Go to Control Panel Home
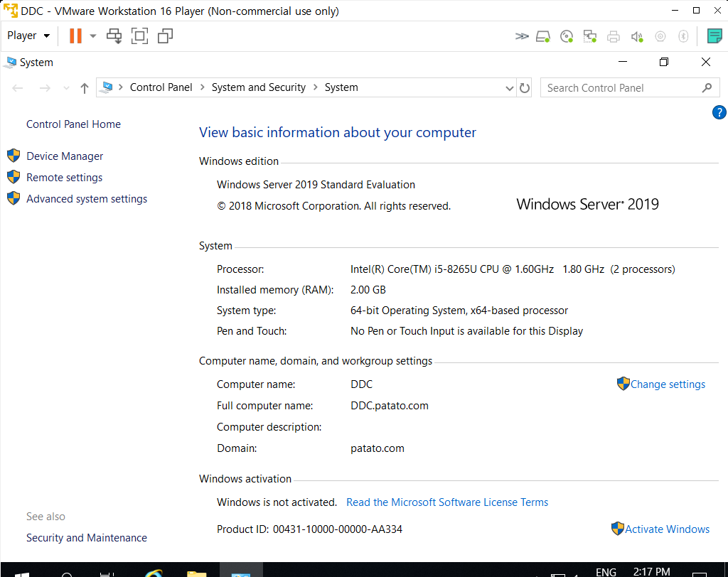Screen dimensions: 728x577 73,124
